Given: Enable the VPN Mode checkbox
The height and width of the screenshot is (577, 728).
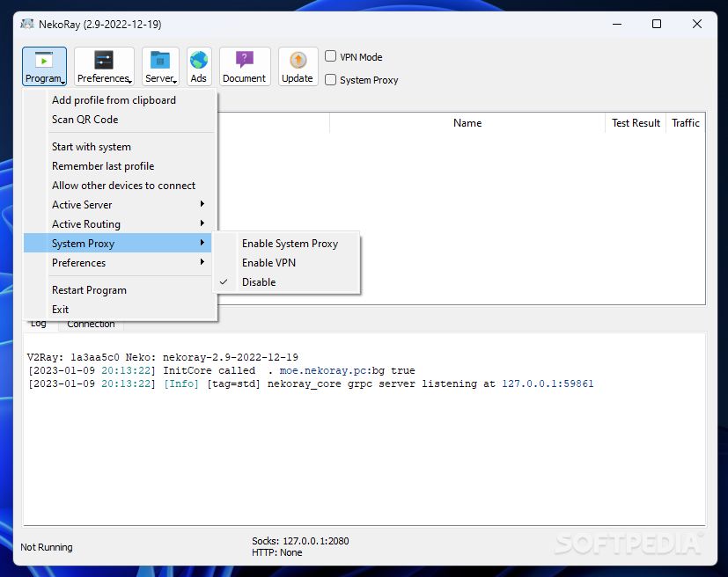Looking at the screenshot, I should [x=331, y=56].
